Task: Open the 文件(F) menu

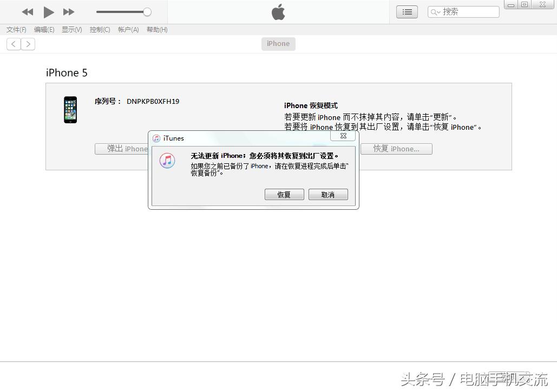Action: pos(16,30)
